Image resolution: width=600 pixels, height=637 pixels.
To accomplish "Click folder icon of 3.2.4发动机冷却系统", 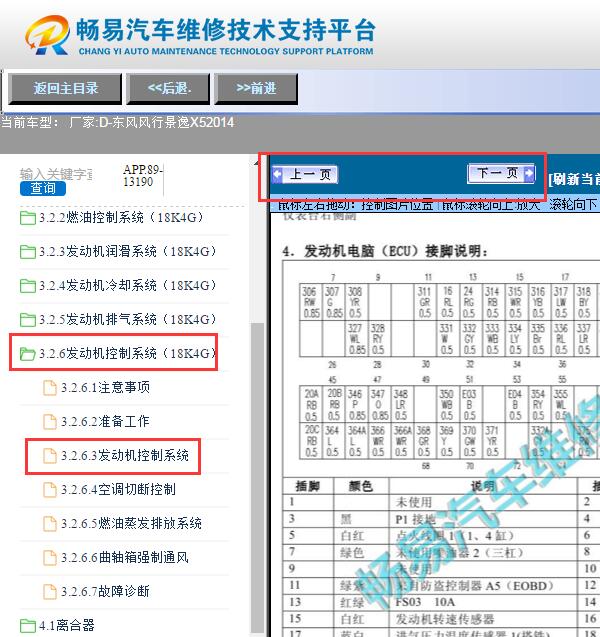I will [28, 286].
